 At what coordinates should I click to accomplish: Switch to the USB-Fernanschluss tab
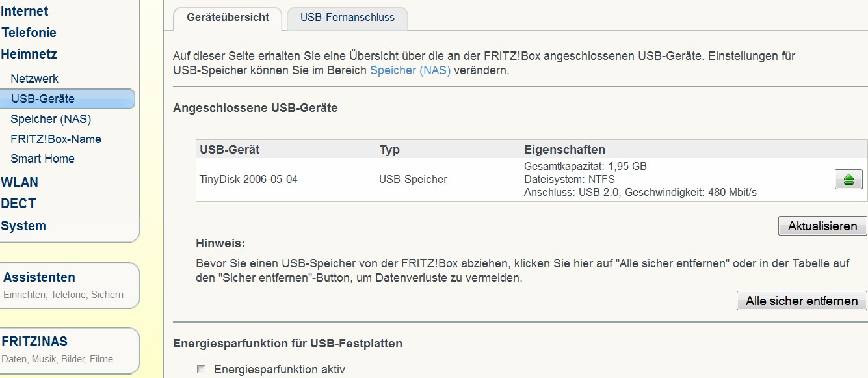click(x=347, y=18)
